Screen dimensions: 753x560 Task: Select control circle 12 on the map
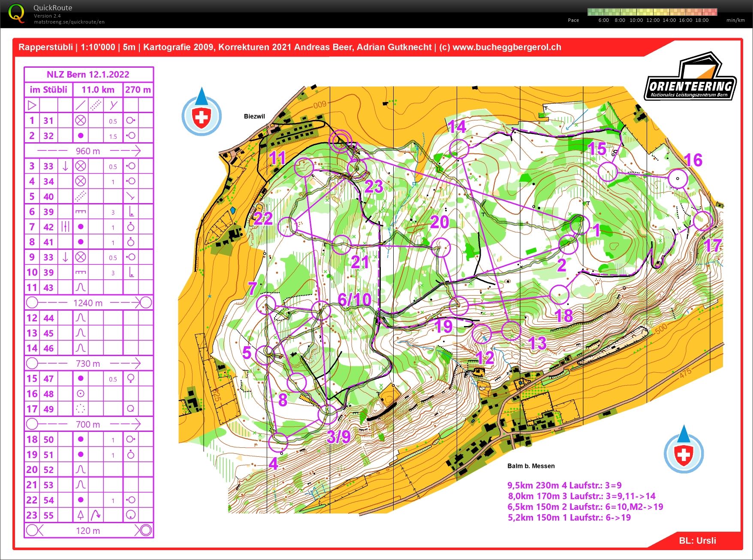click(x=482, y=333)
